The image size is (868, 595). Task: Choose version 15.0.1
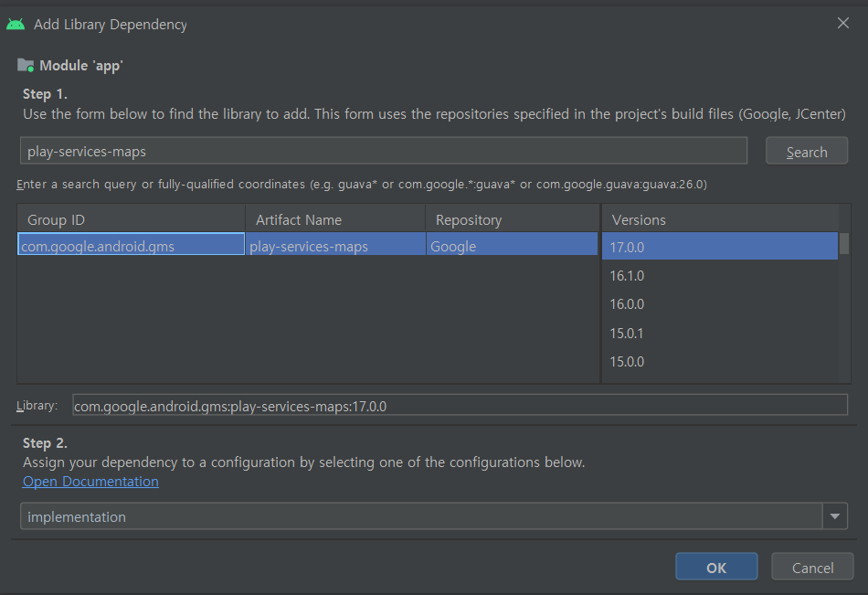coord(720,333)
